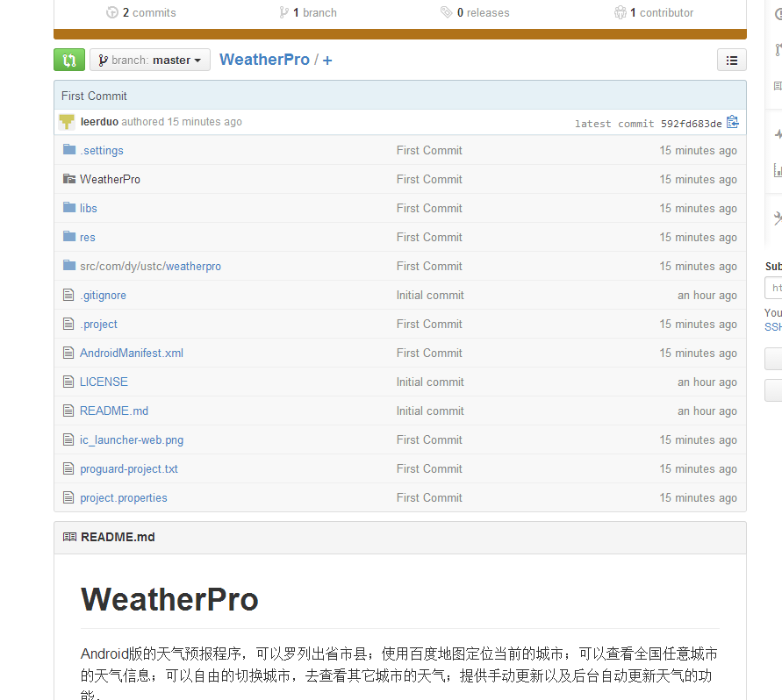Open the README.md file in file list

click(114, 411)
